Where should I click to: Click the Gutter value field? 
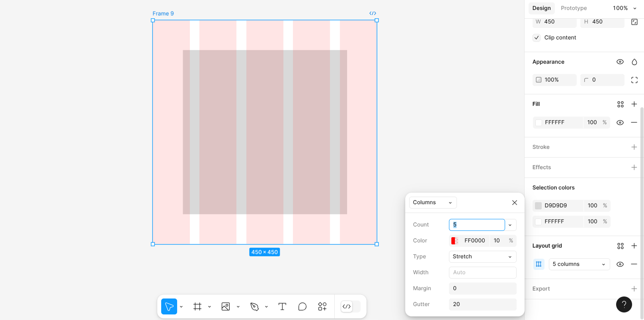(482, 304)
